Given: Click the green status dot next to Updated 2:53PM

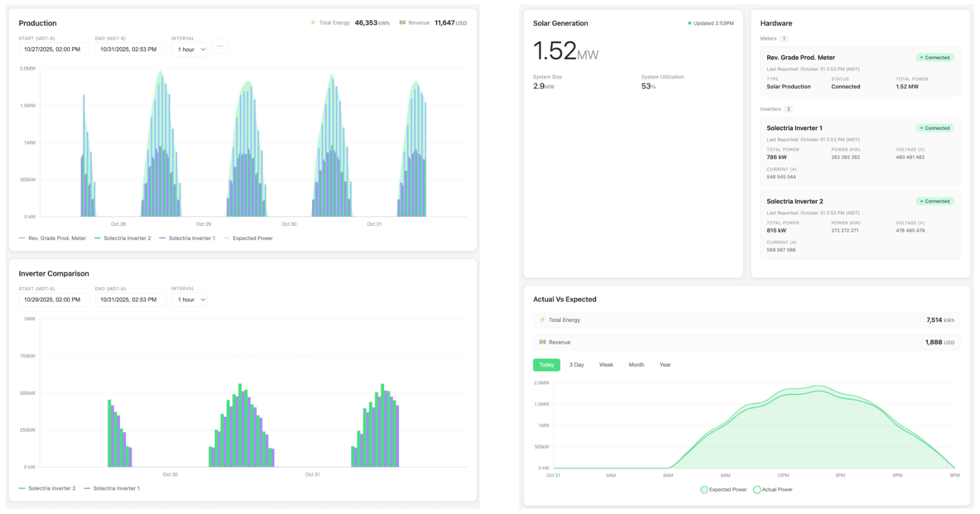Looking at the screenshot, I should pyautogui.click(x=690, y=23).
